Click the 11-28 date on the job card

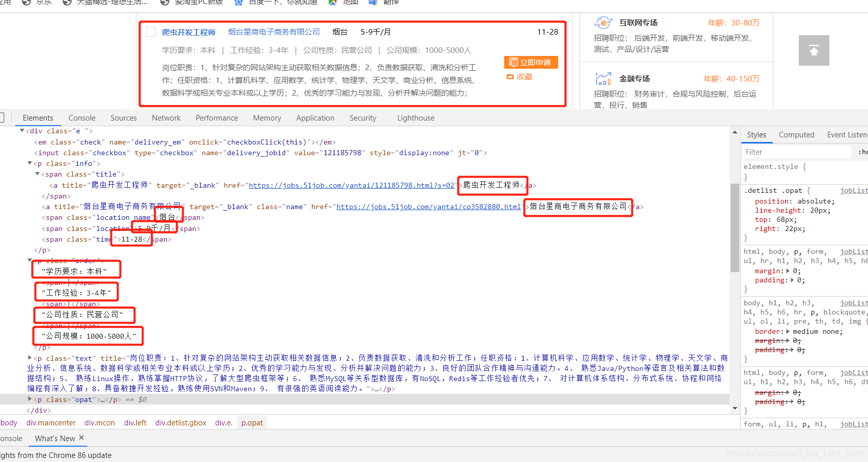point(547,32)
